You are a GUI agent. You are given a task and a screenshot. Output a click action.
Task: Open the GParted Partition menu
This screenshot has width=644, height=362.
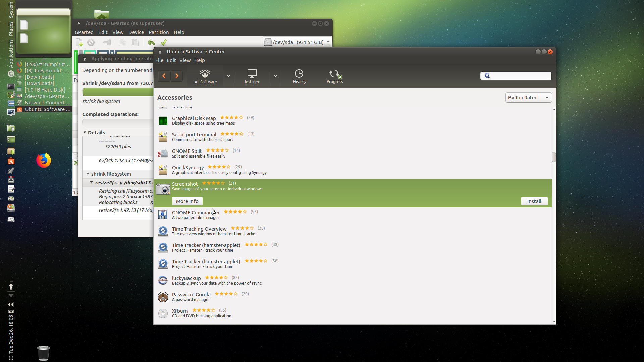158,32
